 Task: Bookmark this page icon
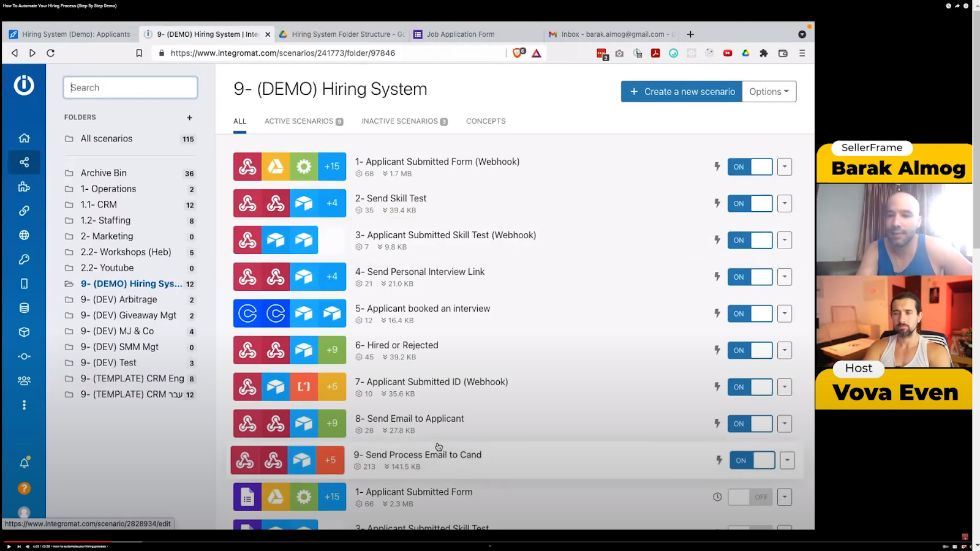coord(139,53)
